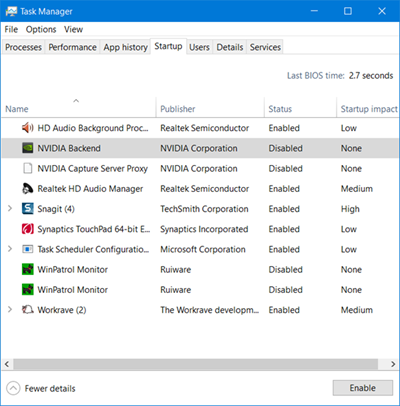Image resolution: width=400 pixels, height=406 pixels.
Task: Click the Realtek HD Audio Manager icon
Action: point(28,189)
